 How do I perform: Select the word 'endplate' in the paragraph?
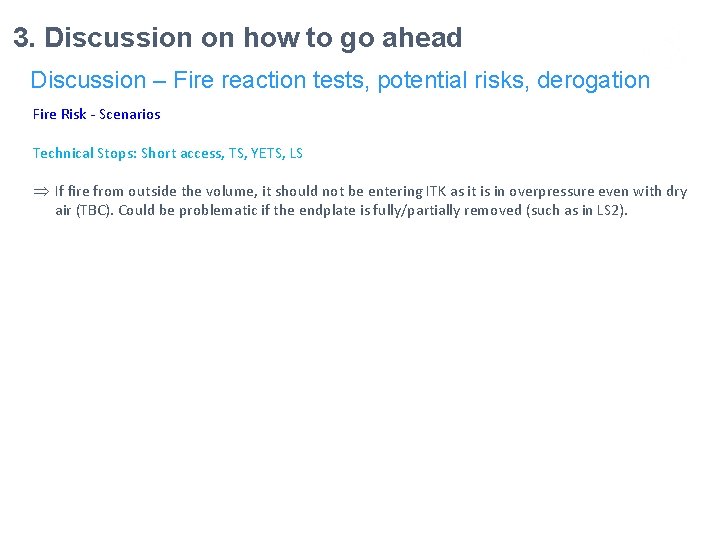click(x=327, y=211)
